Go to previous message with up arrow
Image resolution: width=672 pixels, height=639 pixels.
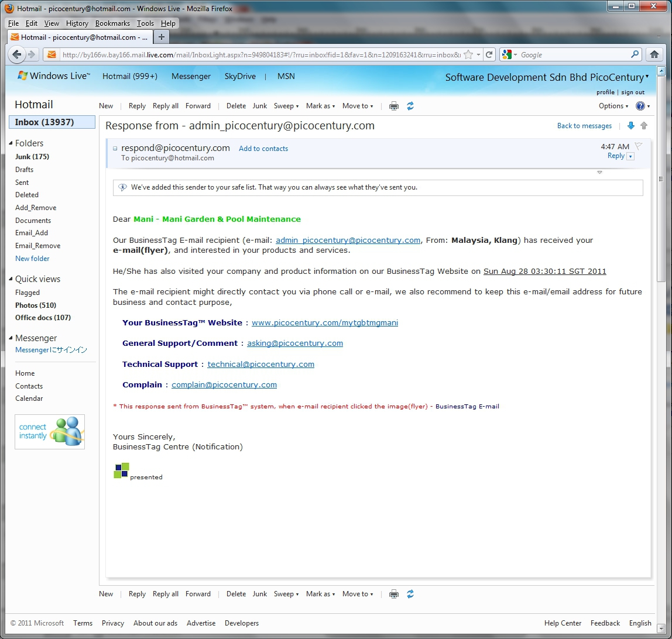click(x=644, y=125)
